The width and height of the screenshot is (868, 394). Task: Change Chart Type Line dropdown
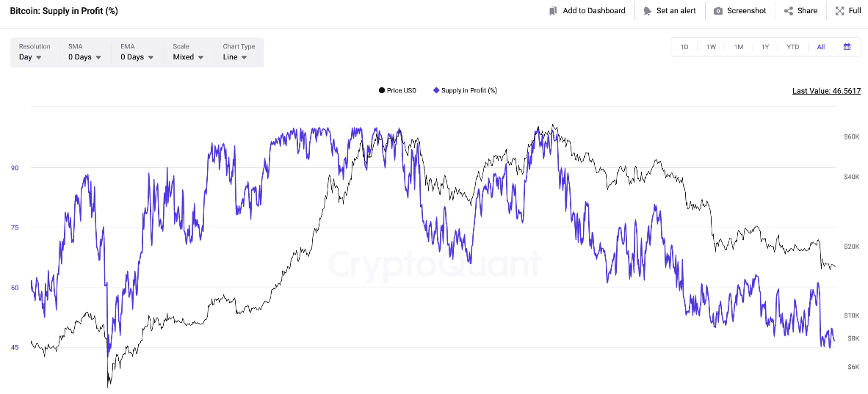click(235, 57)
